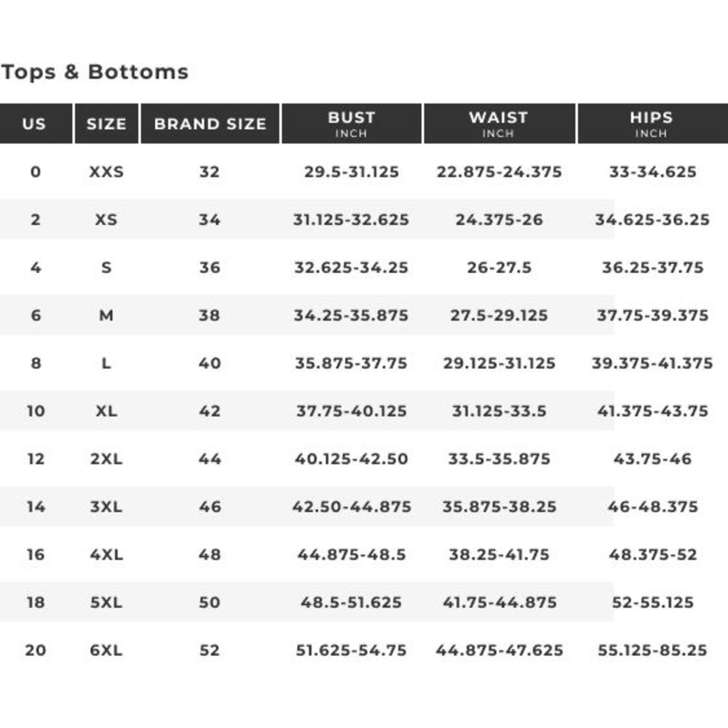
Task: Click brand size 40 cell
Action: [210, 363]
